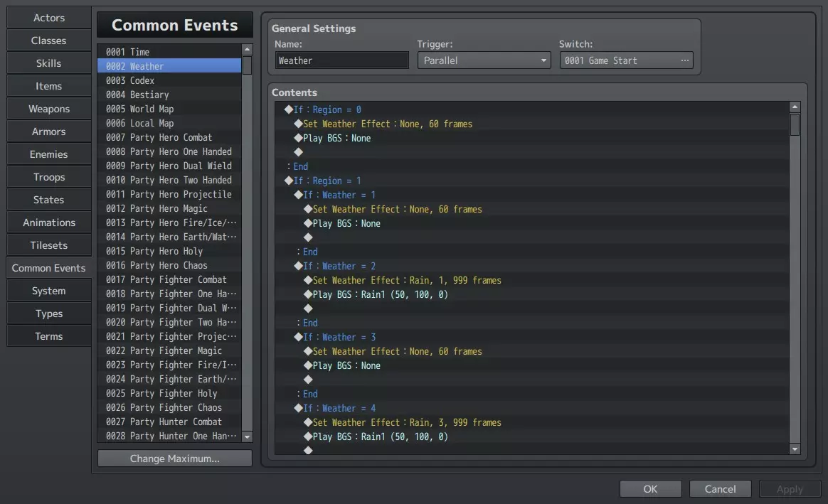The height and width of the screenshot is (504, 828).
Task: Switch to the Enemies tab
Action: point(48,154)
